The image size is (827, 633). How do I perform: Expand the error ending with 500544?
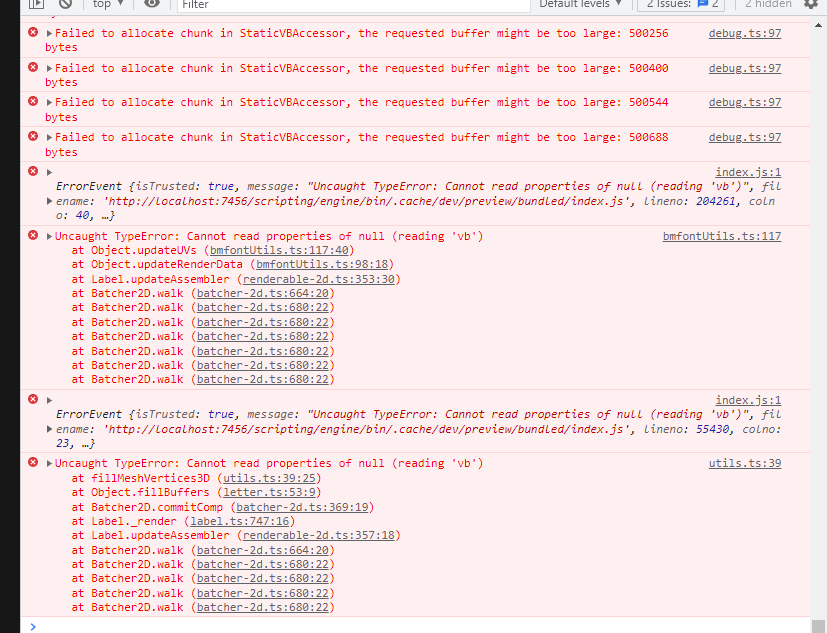point(49,102)
